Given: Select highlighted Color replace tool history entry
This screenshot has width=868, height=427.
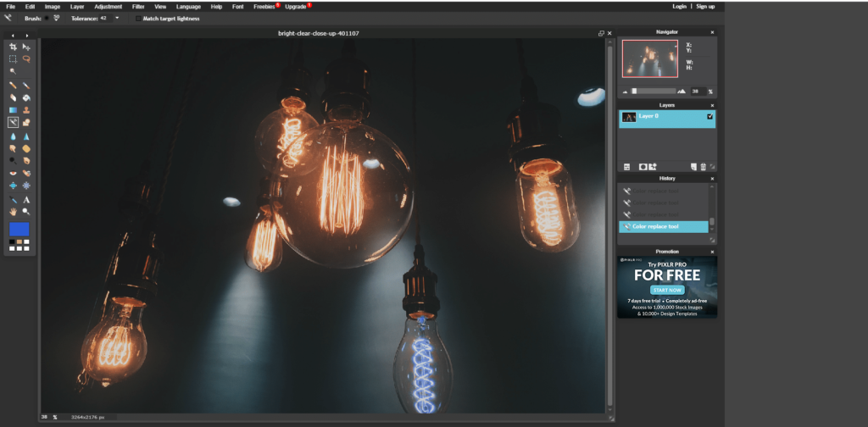Looking at the screenshot, I should point(664,227).
